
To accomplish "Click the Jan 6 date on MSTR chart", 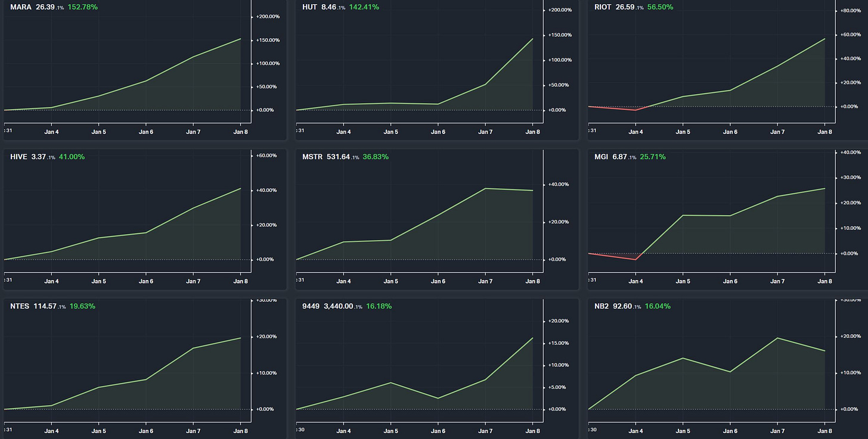I will click(438, 281).
